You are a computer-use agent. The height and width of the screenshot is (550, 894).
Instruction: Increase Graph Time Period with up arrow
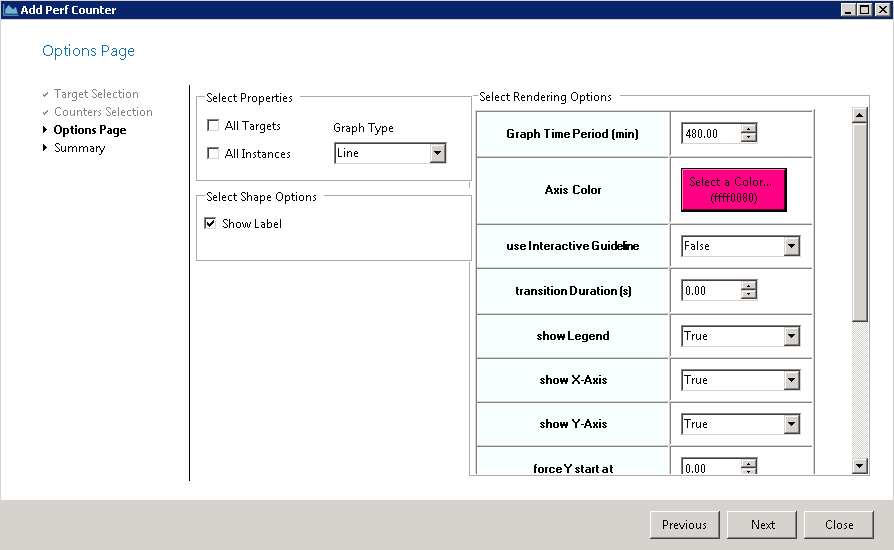(749, 129)
